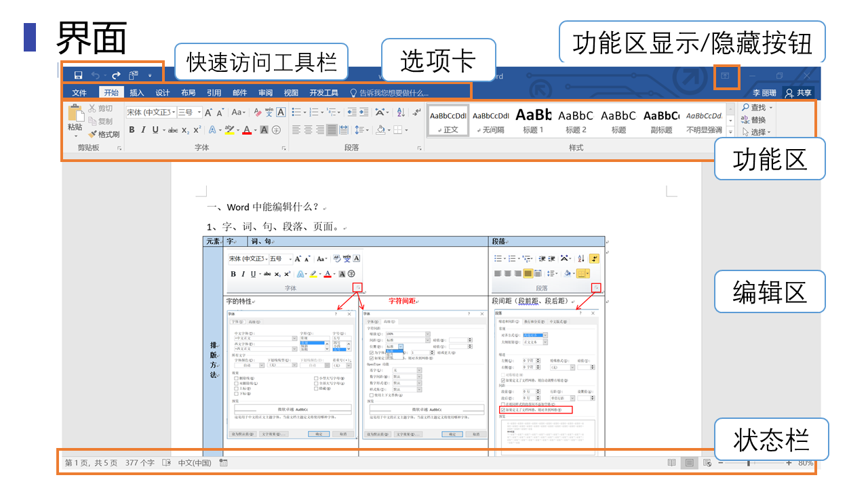Toggle character shading
The width and height of the screenshot is (868, 488).
click(264, 130)
